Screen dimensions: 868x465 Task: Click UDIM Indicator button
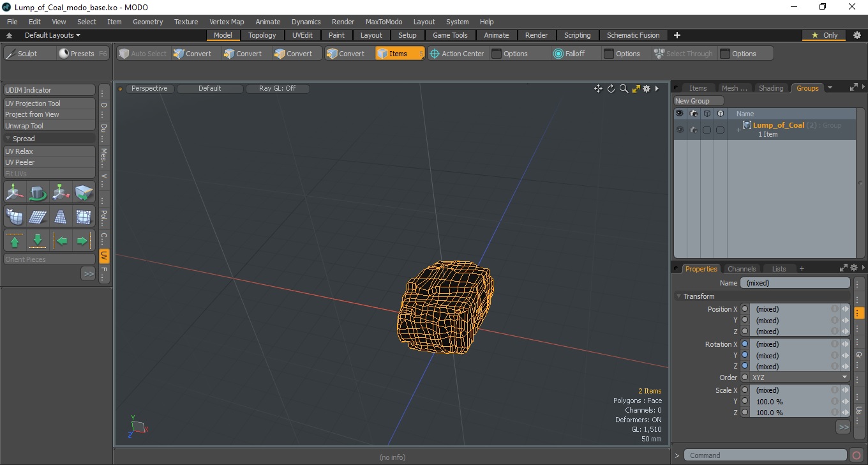click(50, 90)
